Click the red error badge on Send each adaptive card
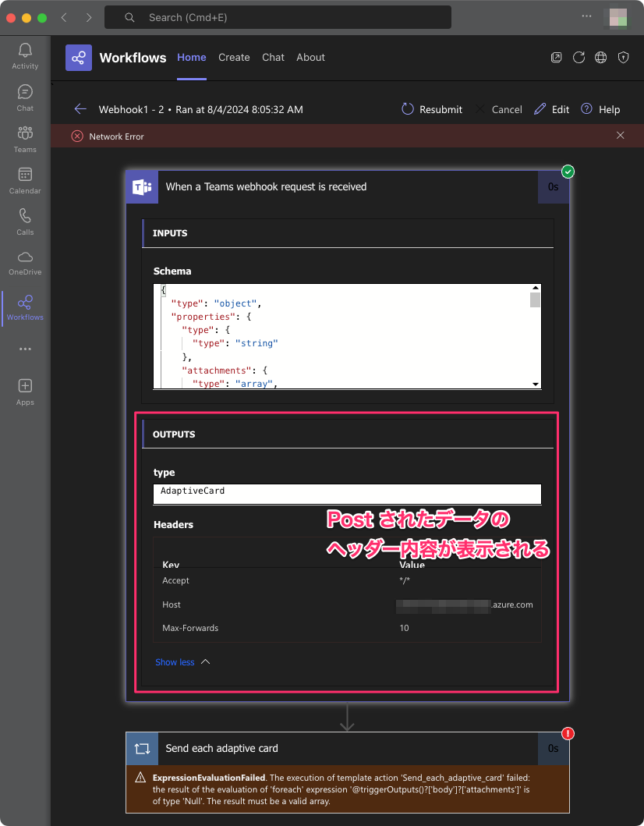This screenshot has width=644, height=826. [x=568, y=733]
